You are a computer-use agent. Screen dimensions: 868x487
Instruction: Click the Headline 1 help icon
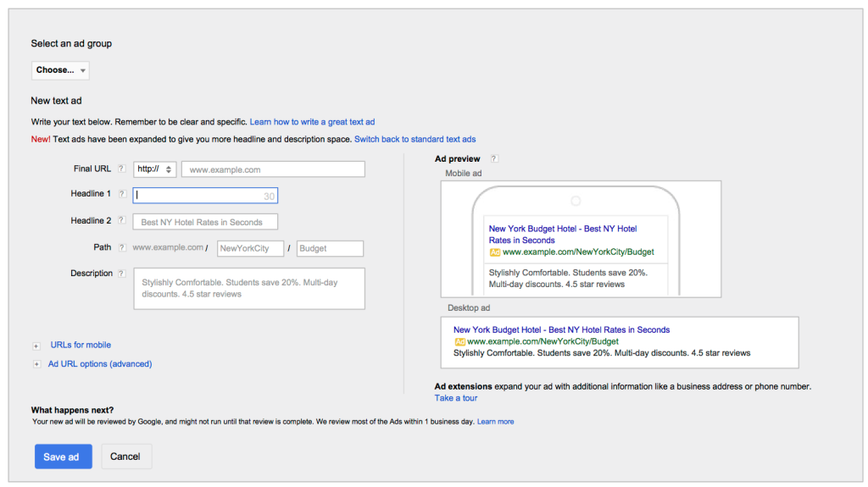click(x=122, y=194)
